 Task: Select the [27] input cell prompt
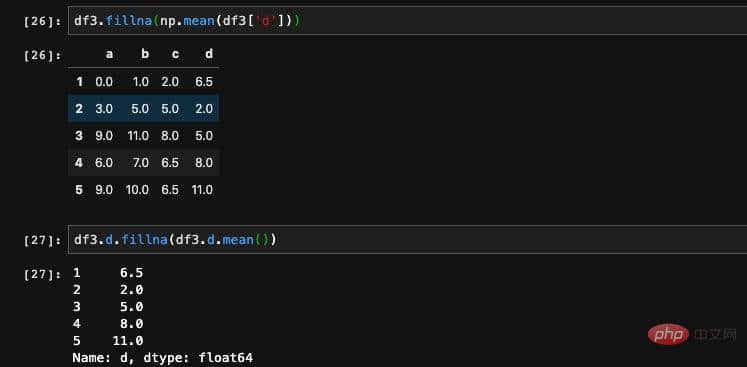click(42, 240)
